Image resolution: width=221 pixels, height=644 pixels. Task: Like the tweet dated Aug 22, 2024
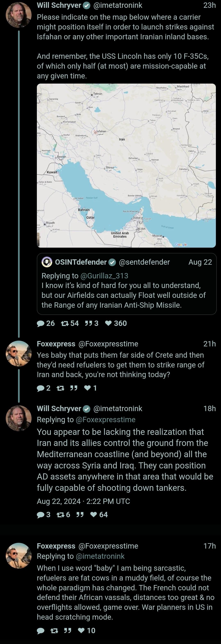(x=93, y=515)
